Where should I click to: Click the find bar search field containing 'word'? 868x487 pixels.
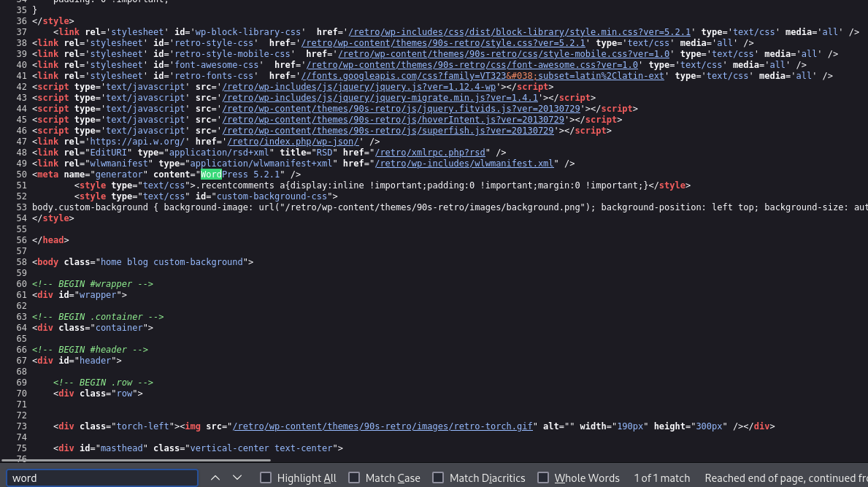[x=102, y=478]
